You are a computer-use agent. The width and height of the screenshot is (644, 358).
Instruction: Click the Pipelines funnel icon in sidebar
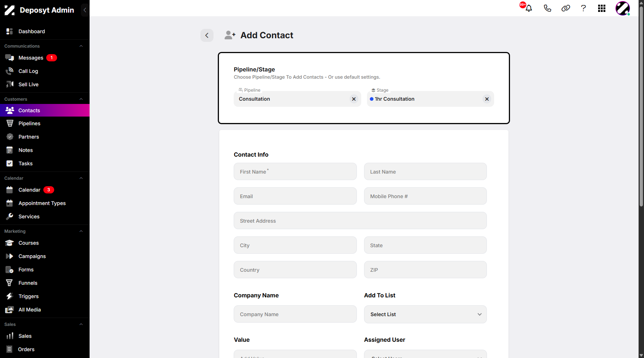tap(10, 123)
